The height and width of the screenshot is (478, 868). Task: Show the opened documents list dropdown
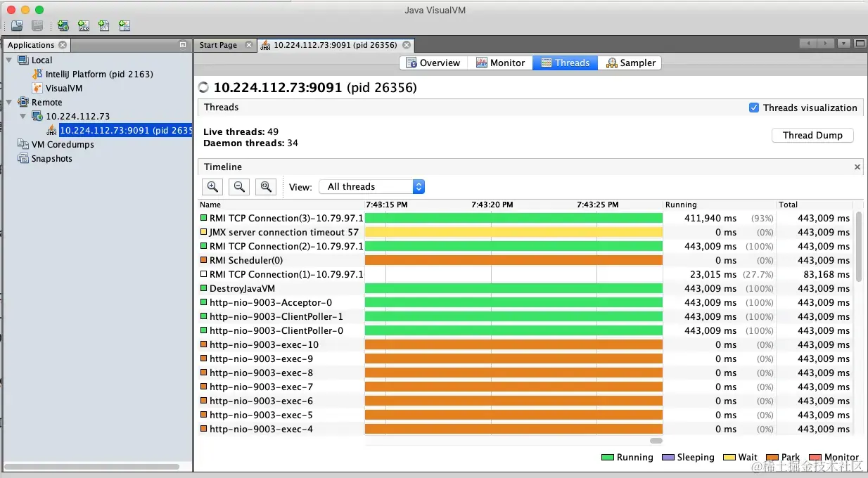pos(844,44)
